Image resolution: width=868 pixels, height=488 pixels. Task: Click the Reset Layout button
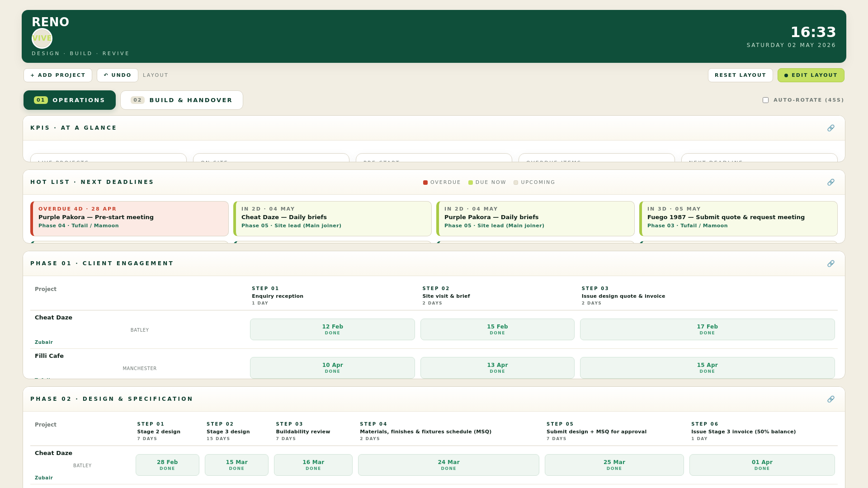(741, 75)
